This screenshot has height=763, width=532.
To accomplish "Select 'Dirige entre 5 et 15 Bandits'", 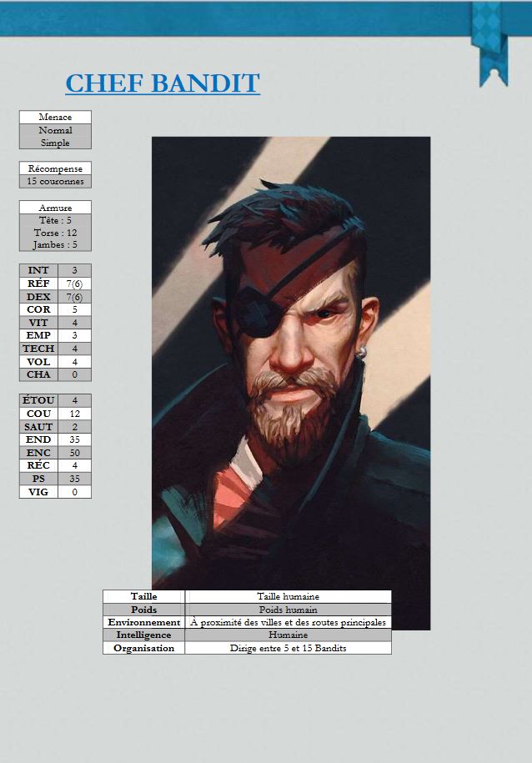I will (x=289, y=648).
